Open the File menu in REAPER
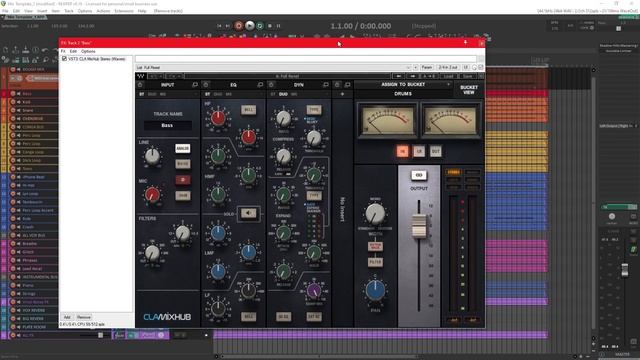Screen dimensions: 640x360 (x=5, y=11)
